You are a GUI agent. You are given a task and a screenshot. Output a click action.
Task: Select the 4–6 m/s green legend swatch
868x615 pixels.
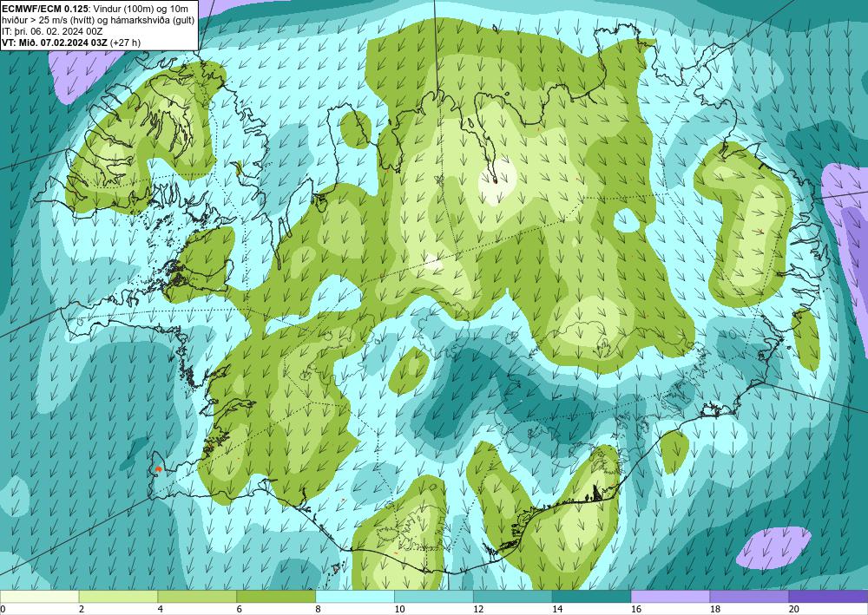[197, 597]
